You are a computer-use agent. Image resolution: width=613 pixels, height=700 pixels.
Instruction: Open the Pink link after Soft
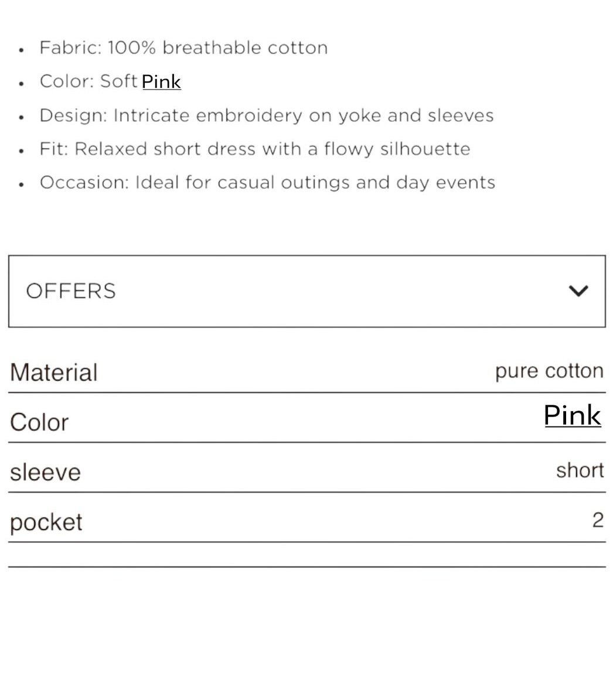(x=161, y=81)
